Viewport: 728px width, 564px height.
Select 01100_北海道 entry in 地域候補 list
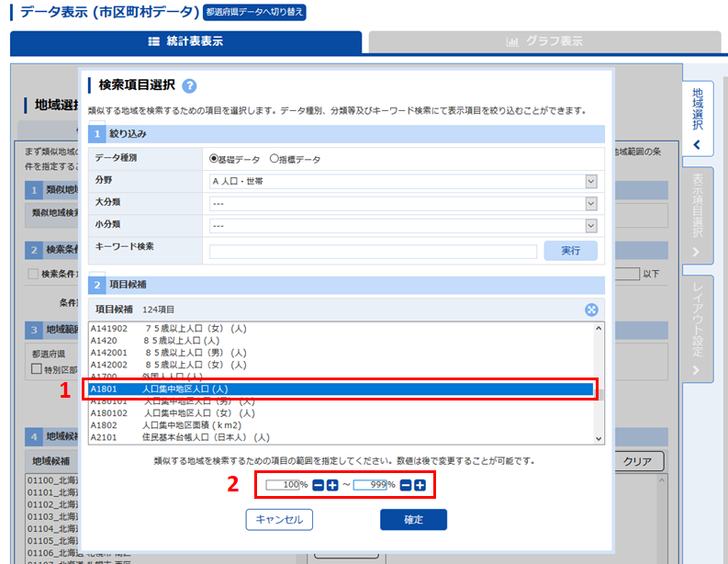[x=53, y=480]
